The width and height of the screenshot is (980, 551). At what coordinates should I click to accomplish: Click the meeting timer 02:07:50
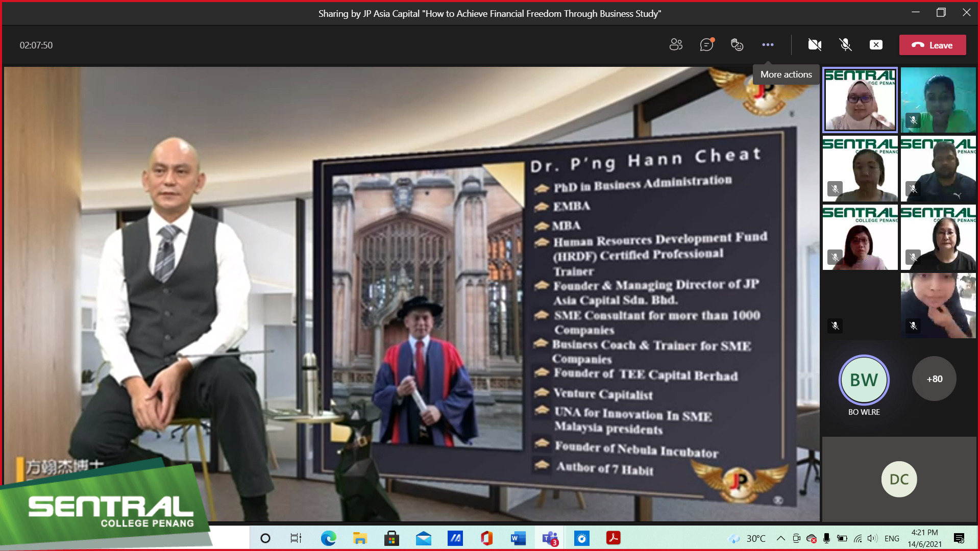tap(36, 45)
